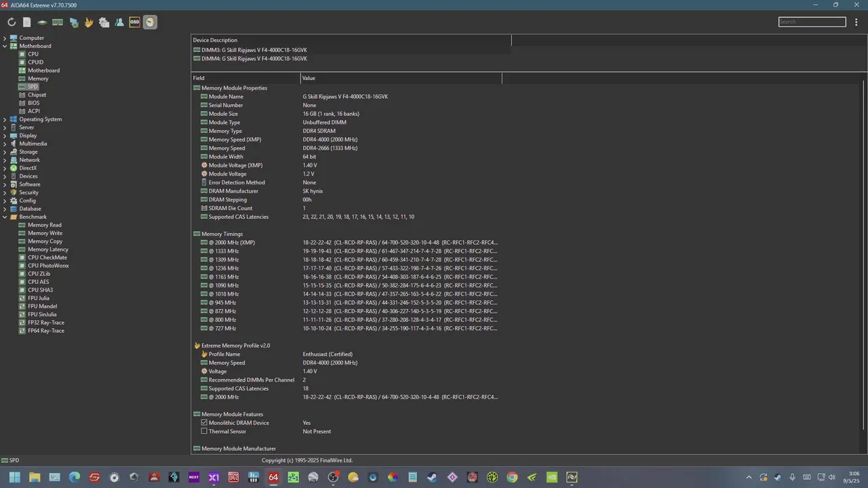Expand the Storage tree node

pos(5,152)
